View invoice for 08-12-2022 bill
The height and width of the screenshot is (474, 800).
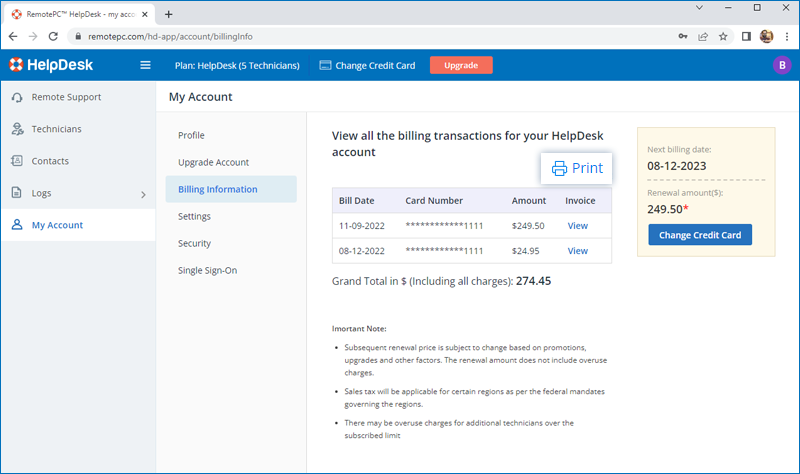578,251
